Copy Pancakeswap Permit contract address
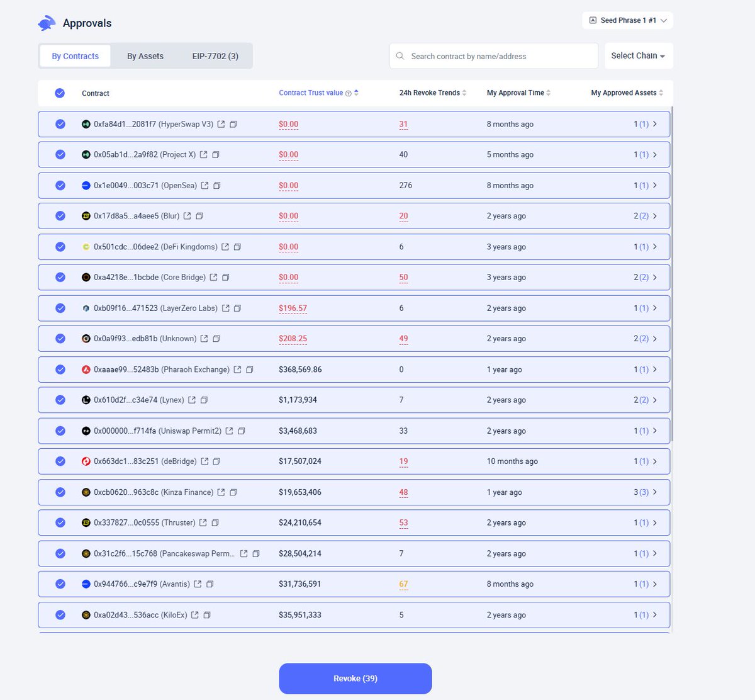 (x=255, y=554)
